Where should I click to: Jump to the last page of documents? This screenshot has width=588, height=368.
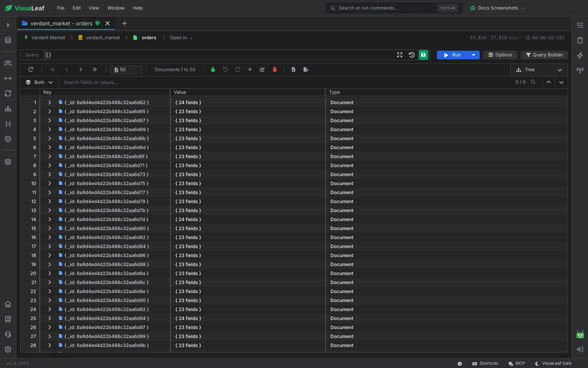point(95,70)
